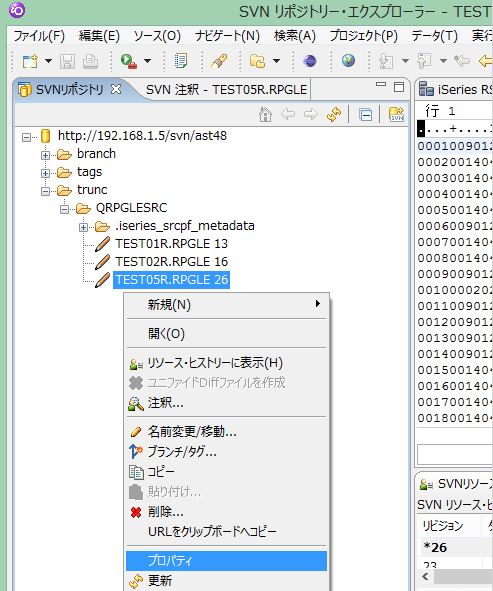Click the Print toolbar icon
493x591 pixels.
(x=90, y=61)
